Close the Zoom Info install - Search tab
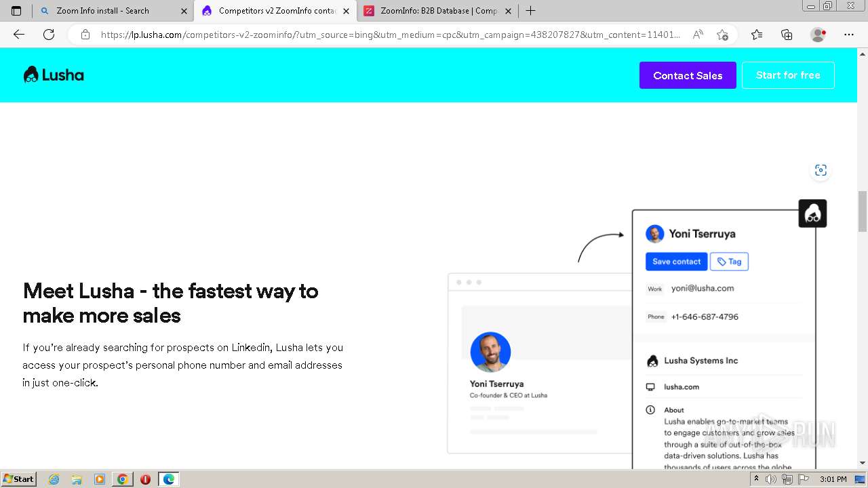 pos(184,11)
